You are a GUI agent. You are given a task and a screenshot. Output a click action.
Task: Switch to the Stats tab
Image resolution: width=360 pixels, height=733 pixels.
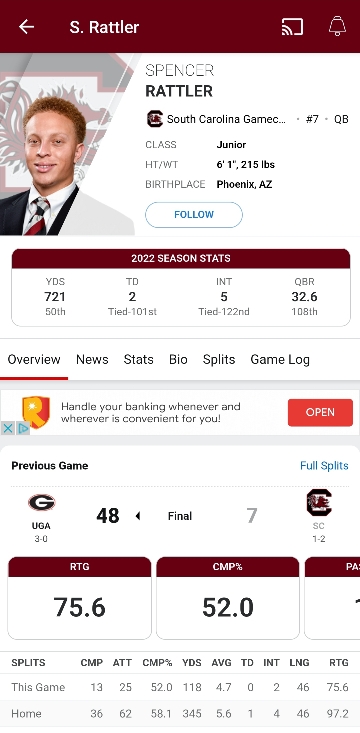click(x=138, y=359)
